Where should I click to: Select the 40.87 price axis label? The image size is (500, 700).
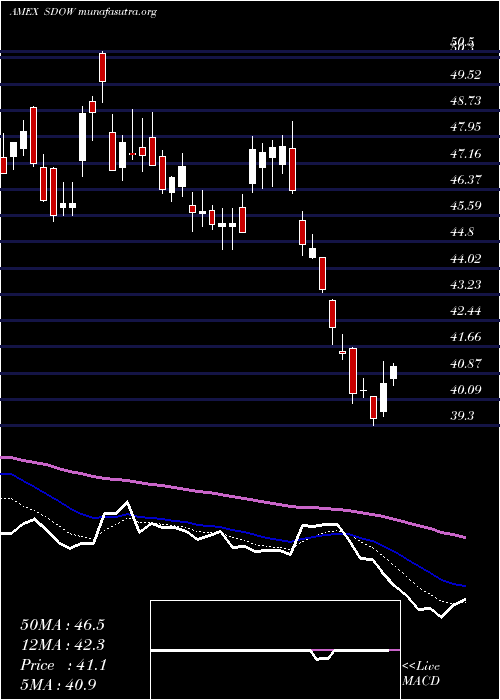(466, 364)
